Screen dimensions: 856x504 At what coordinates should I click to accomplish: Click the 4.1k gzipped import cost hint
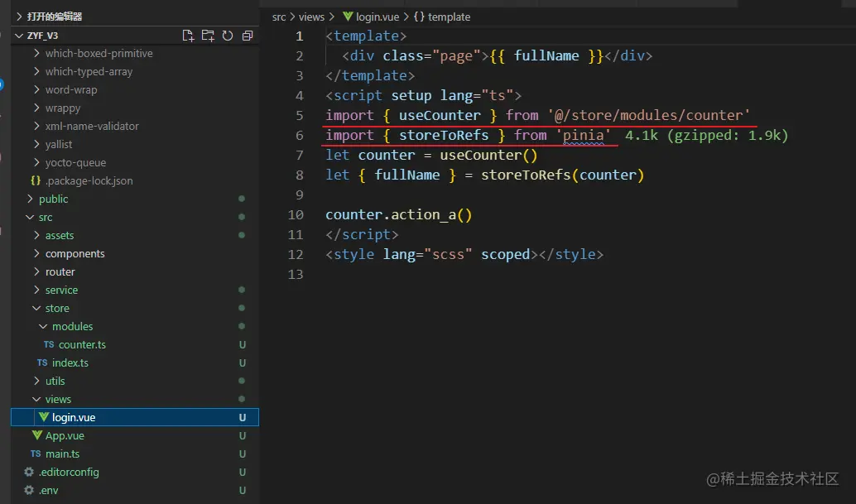click(x=706, y=135)
